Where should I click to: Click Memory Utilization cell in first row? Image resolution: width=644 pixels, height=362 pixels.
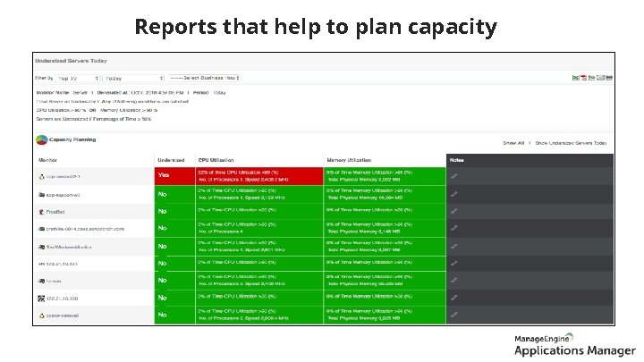coord(385,176)
